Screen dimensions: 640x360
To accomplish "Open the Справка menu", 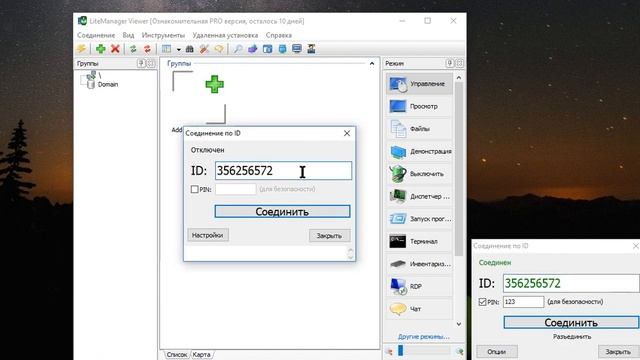I will pyautogui.click(x=279, y=36).
